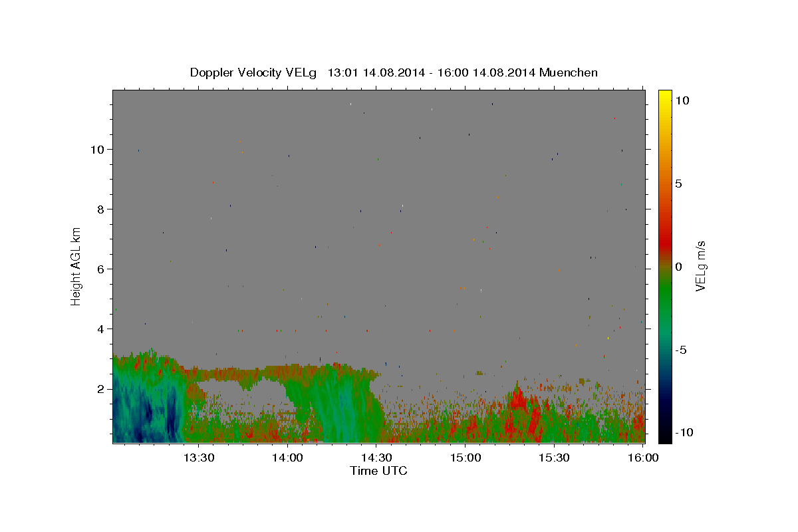Click the 14:30 time tick label
Screen dimensions: 798x532
pos(377,458)
